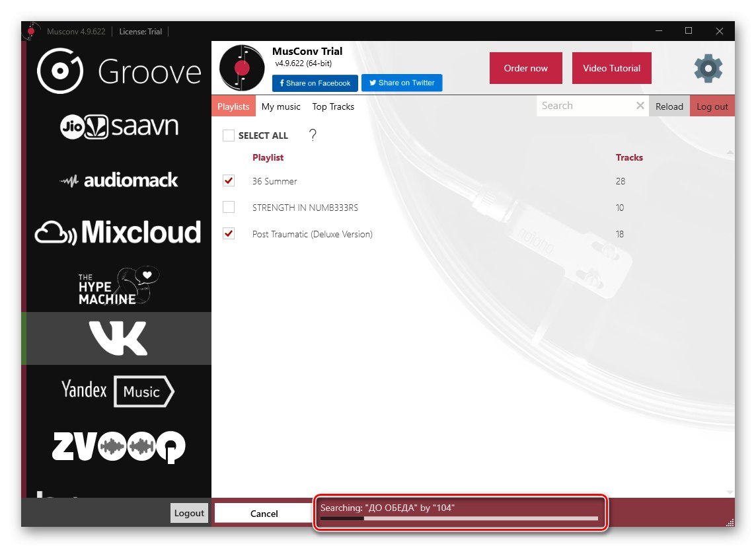Switch to the My music tab
The image size is (756, 548).
pyautogui.click(x=281, y=106)
